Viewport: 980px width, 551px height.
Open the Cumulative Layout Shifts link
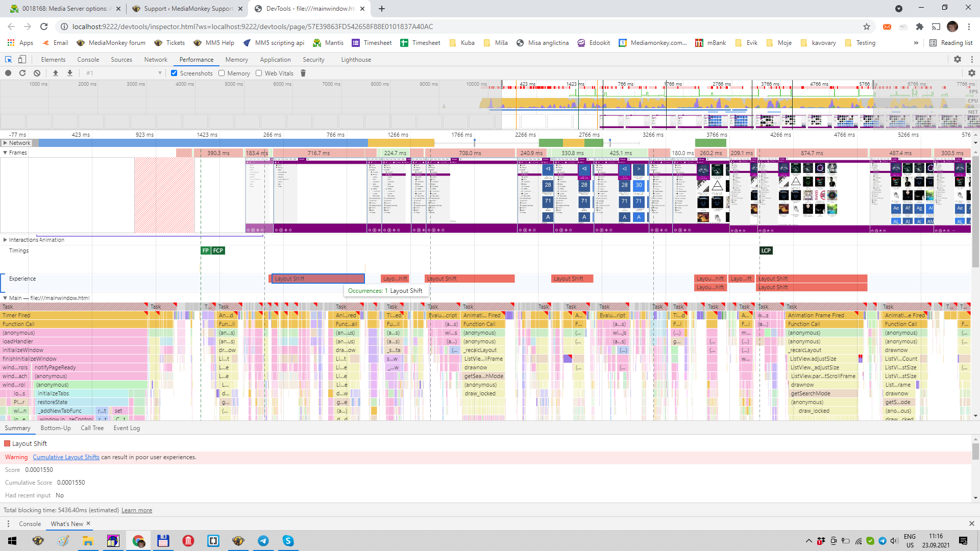click(66, 457)
